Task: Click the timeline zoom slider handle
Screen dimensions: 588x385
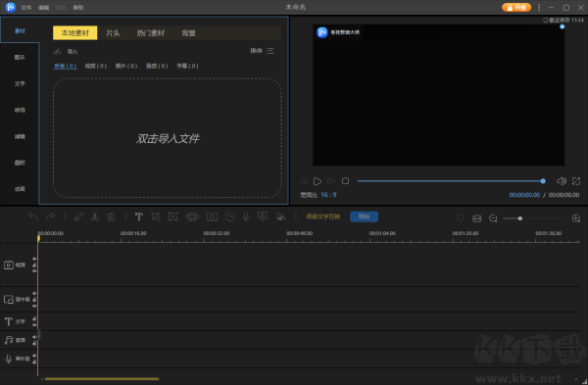Action: (x=519, y=218)
